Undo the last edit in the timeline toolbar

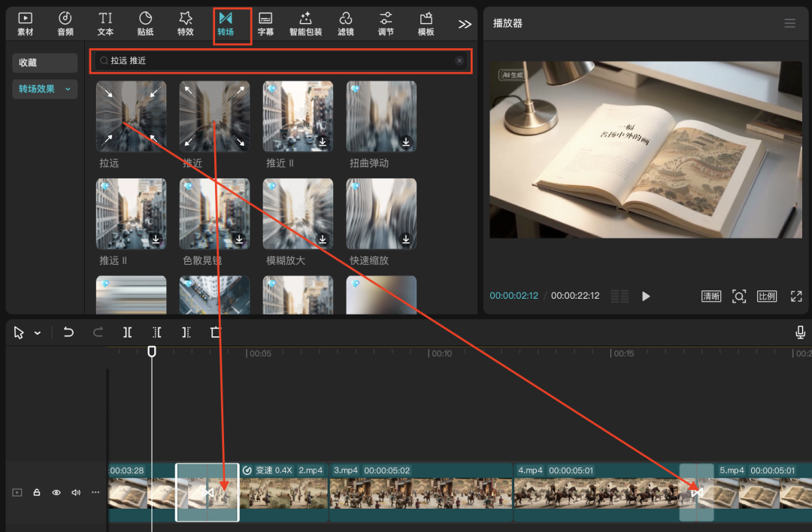tap(68, 332)
